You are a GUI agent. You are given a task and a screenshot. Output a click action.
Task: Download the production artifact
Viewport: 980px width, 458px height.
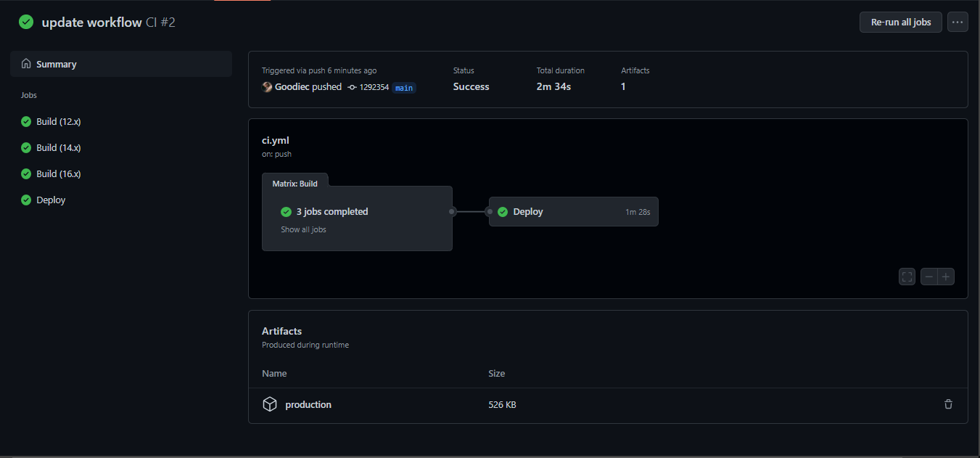308,404
